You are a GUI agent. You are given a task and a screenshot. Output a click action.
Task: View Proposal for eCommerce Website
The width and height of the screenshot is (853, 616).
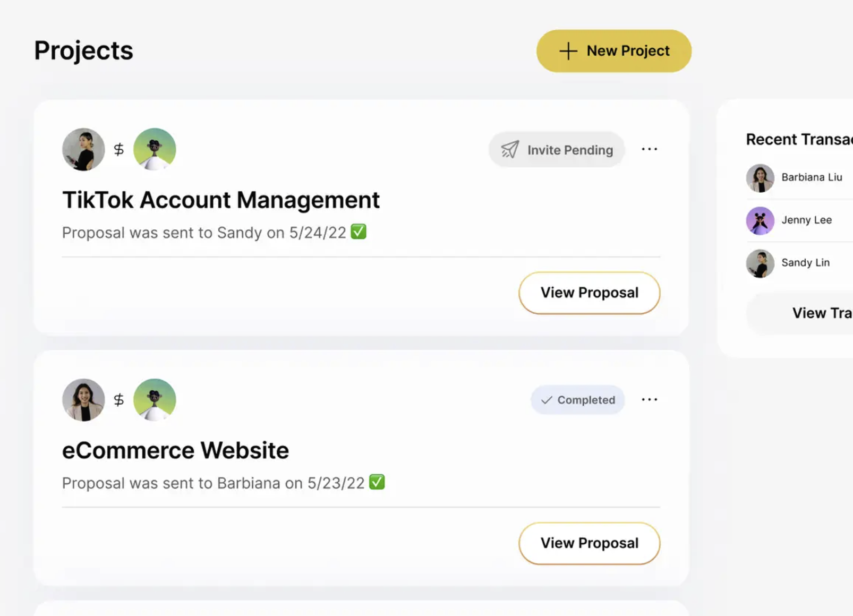point(589,543)
